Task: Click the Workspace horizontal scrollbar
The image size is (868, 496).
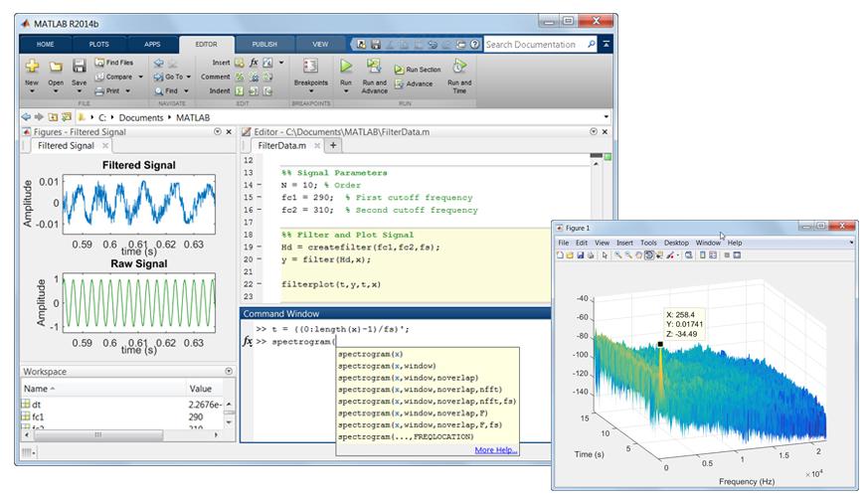Action: point(98,435)
